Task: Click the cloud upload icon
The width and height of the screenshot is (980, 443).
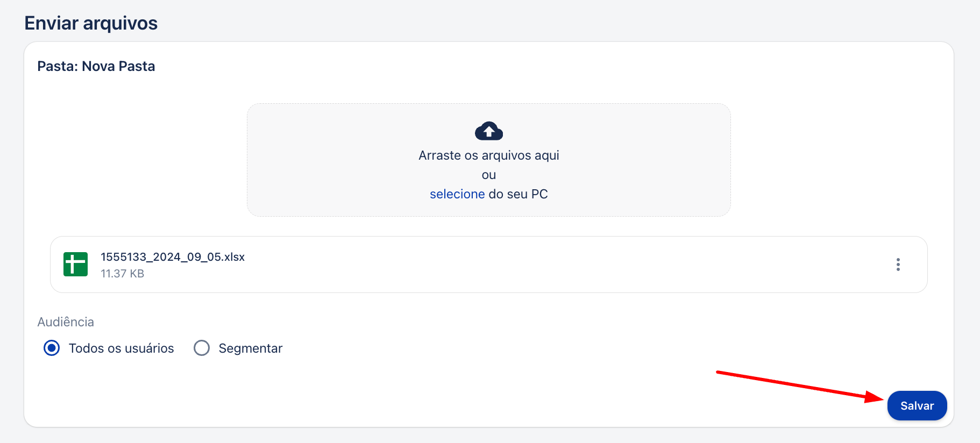Action: [489, 131]
